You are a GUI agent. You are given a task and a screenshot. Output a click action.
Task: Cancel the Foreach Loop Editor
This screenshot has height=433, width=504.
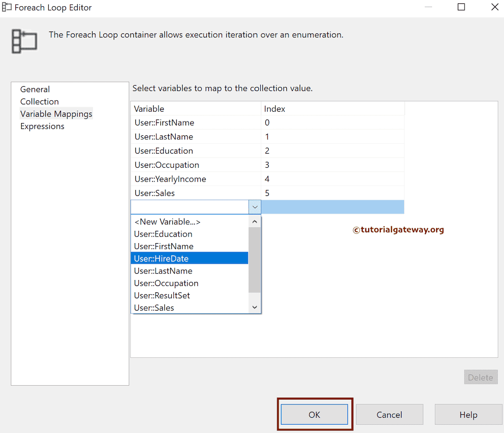point(389,414)
